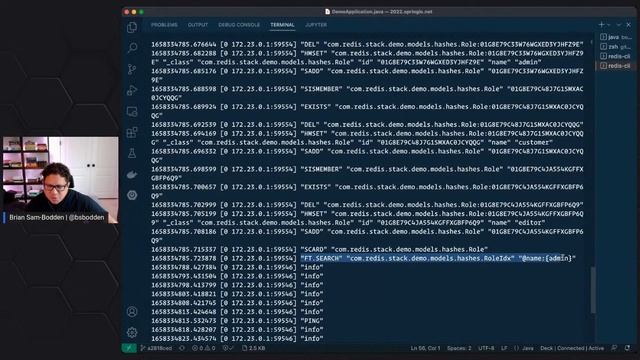The image size is (640, 360).
Task: Click the Brian Sam-Bodden webcam thumbnail
Action: pyautogui.click(x=60, y=180)
